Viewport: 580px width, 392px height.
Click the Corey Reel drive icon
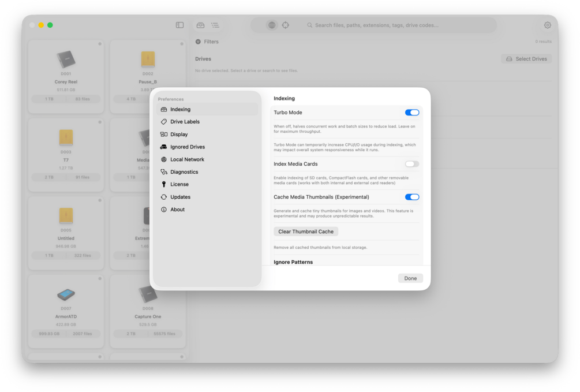66,59
